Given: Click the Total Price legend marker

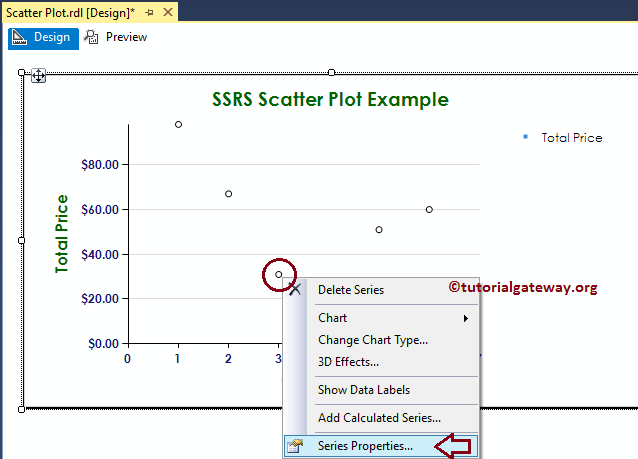Looking at the screenshot, I should click(x=525, y=137).
